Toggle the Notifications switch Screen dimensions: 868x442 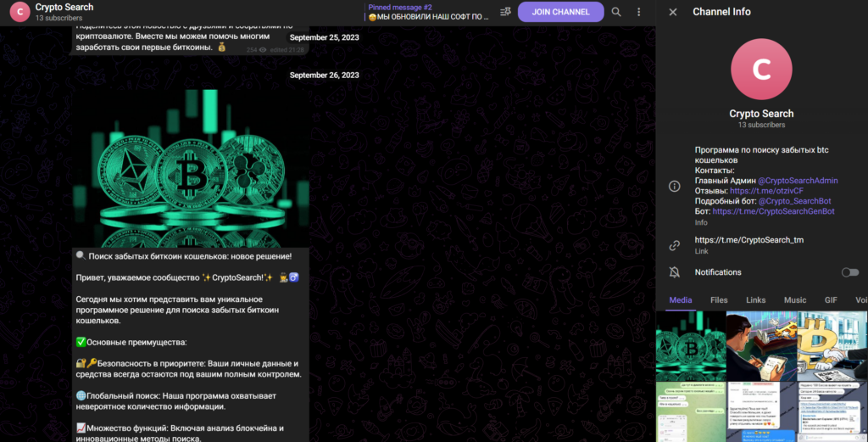coord(849,272)
